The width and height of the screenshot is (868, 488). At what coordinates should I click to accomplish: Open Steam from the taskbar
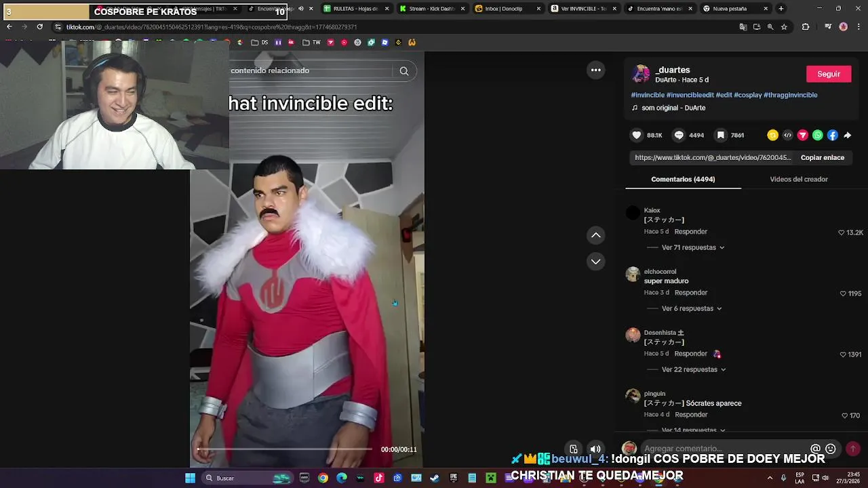tap(435, 478)
